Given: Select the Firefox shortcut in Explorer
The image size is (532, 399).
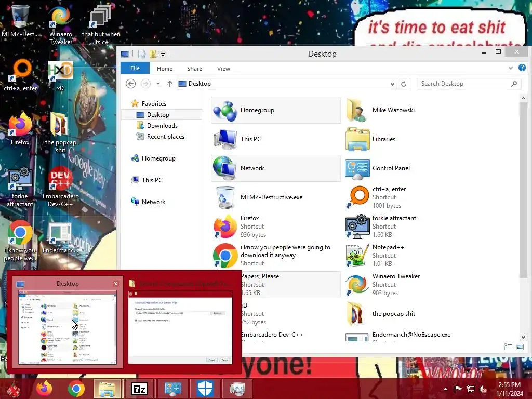Looking at the screenshot, I should [276, 227].
